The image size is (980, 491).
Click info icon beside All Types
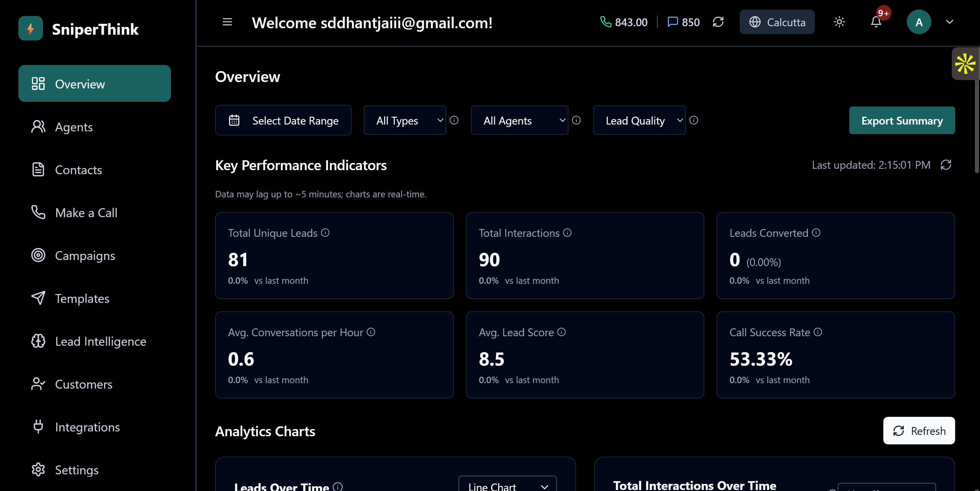point(454,120)
